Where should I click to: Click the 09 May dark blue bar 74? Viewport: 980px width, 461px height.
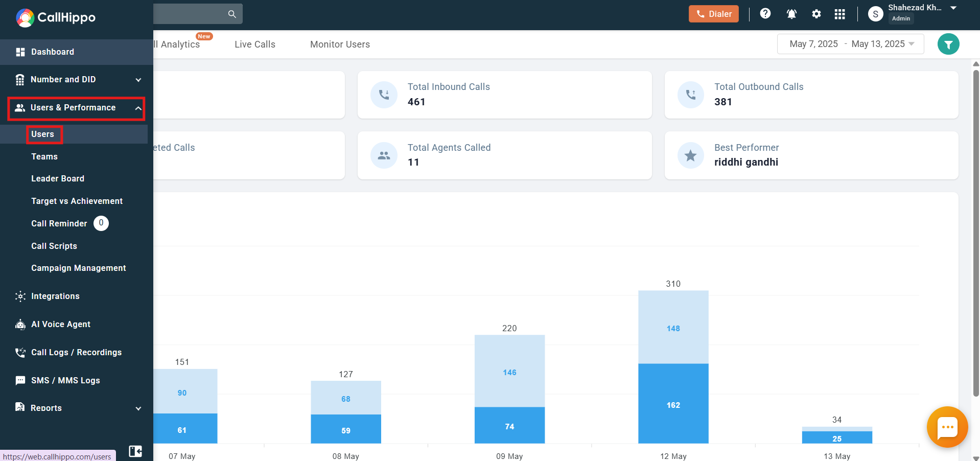point(509,425)
